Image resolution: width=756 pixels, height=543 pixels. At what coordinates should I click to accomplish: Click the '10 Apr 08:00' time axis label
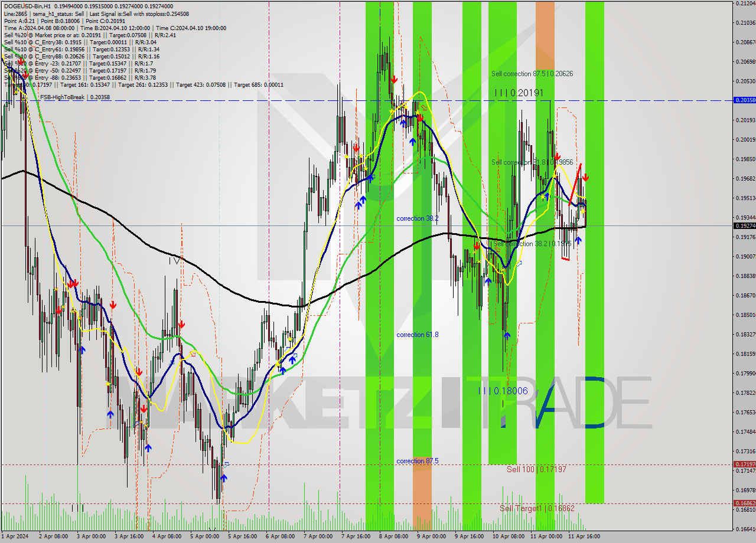click(508, 537)
